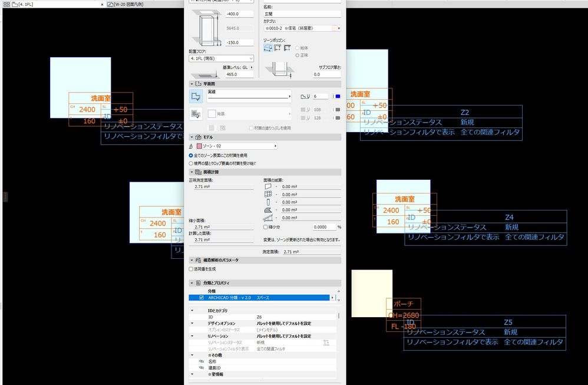This screenshot has height=385, width=588.
Task: Click the link icon beside 建具ID property
Action: [x=201, y=367]
